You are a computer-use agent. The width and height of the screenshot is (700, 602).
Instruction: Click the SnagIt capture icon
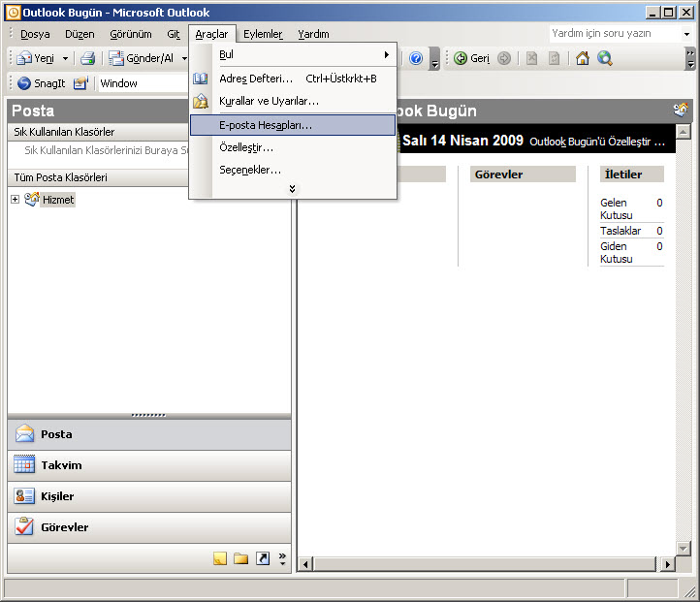(24, 83)
